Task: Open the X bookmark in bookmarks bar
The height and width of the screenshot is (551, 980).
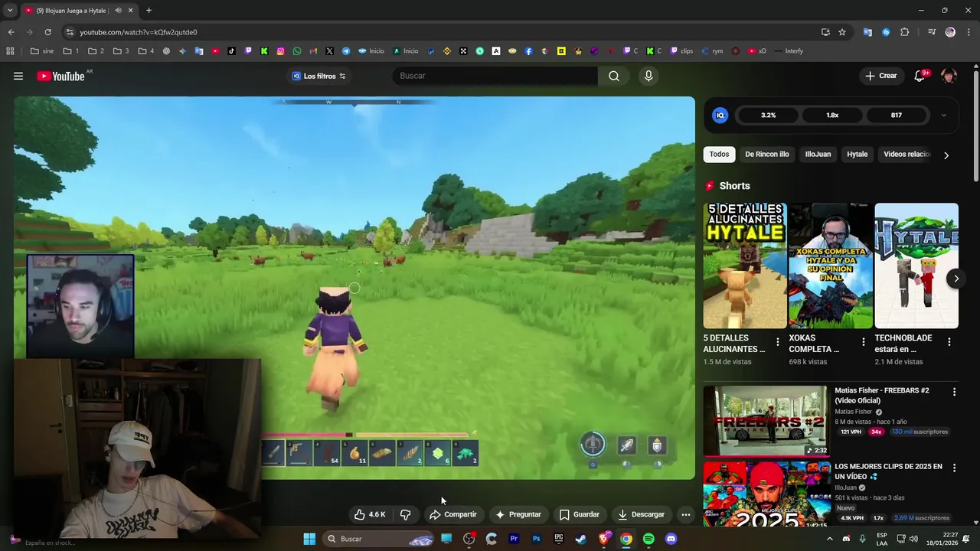Action: 329,51
